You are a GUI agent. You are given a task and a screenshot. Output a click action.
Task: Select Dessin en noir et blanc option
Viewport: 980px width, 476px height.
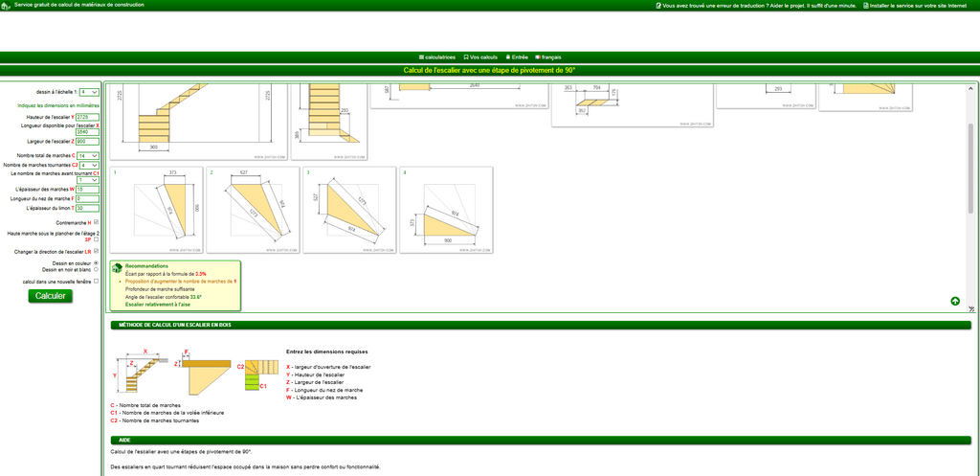pos(97,269)
